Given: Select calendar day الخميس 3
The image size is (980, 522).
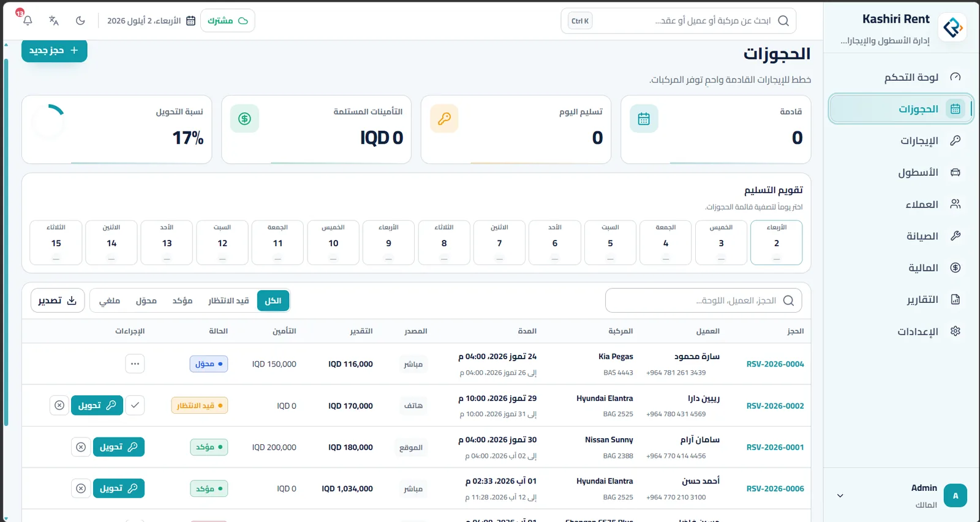Looking at the screenshot, I should click(721, 242).
